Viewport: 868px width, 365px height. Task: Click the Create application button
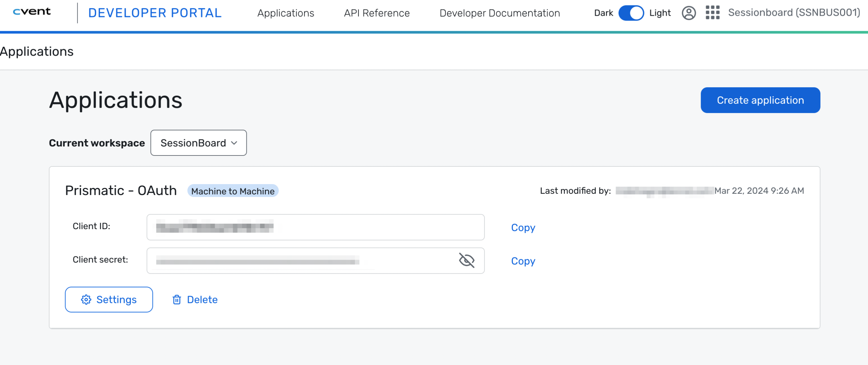click(x=760, y=100)
